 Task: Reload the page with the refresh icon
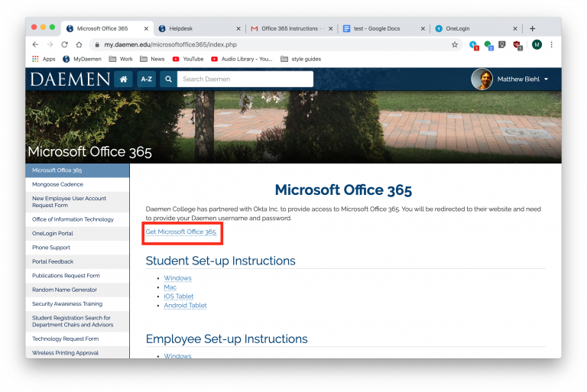click(x=64, y=44)
